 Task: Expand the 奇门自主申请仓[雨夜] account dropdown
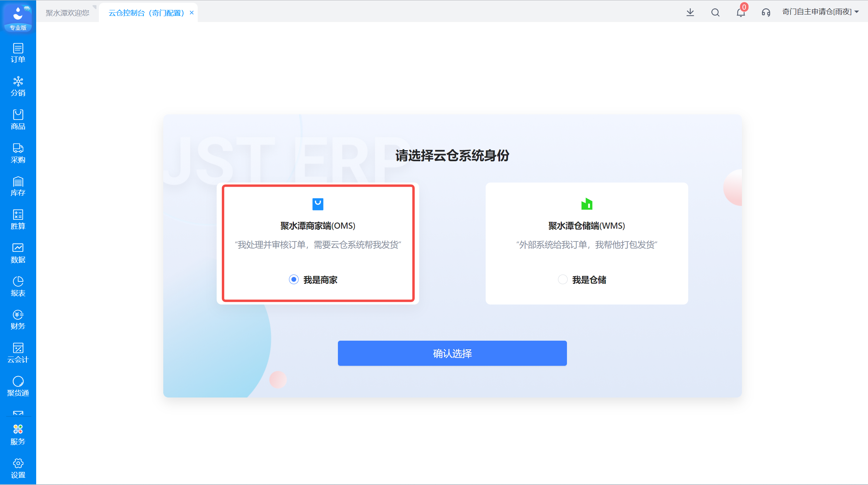click(x=820, y=12)
